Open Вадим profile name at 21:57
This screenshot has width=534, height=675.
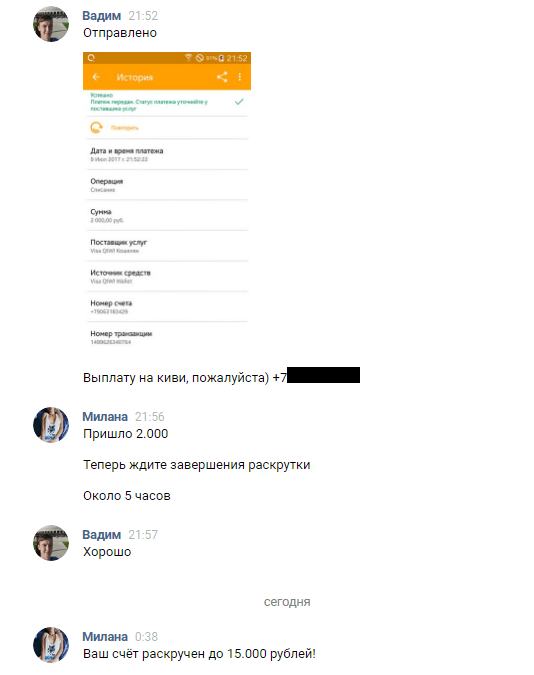(102, 535)
